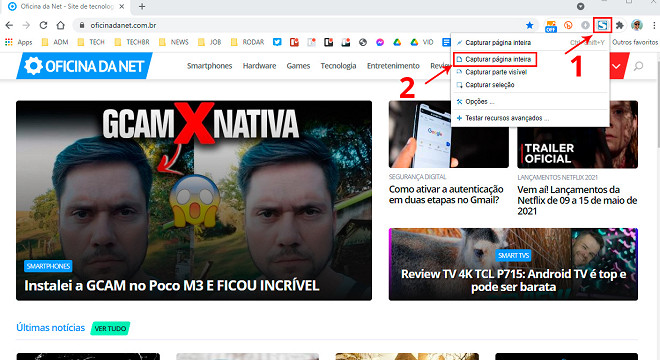
Task: Open Netflix lançamentos article headline
Action: 577,200
